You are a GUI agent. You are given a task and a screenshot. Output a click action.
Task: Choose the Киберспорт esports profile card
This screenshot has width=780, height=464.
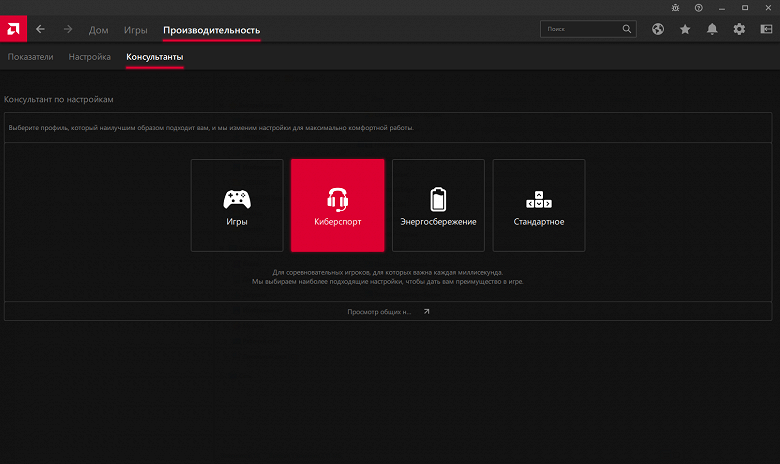(338, 205)
